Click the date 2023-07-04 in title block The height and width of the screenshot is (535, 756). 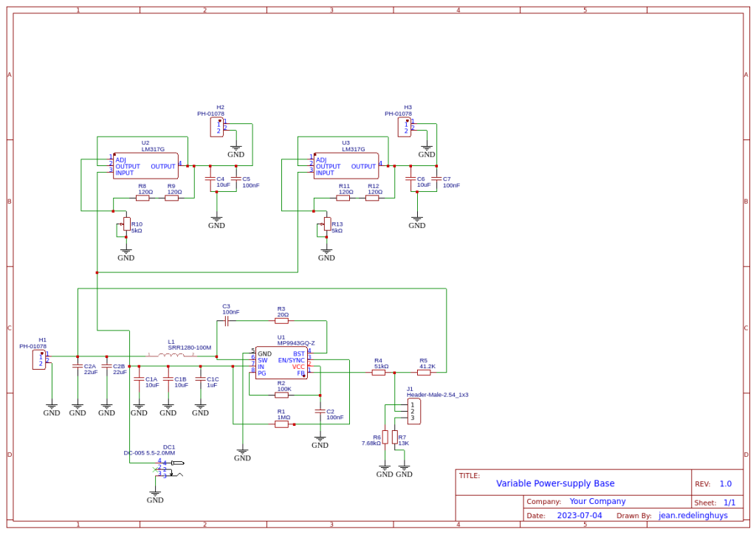(x=580, y=516)
